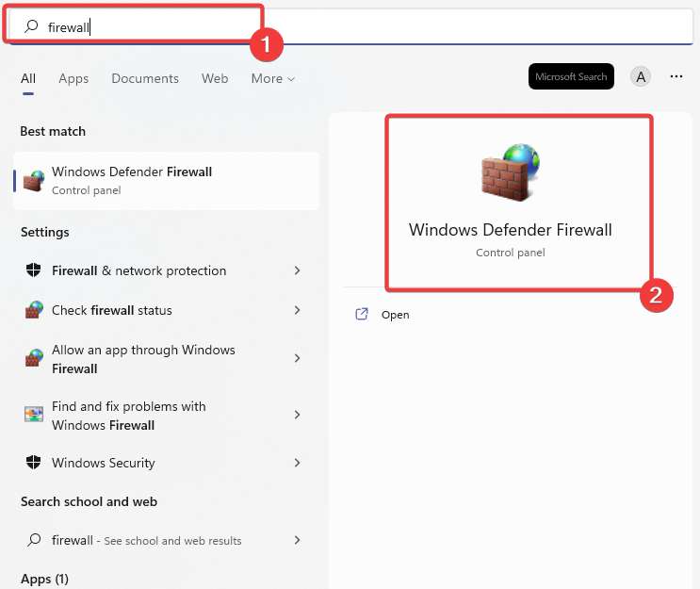700x589 pixels.
Task: Switch to the Documents tab
Action: (145, 78)
